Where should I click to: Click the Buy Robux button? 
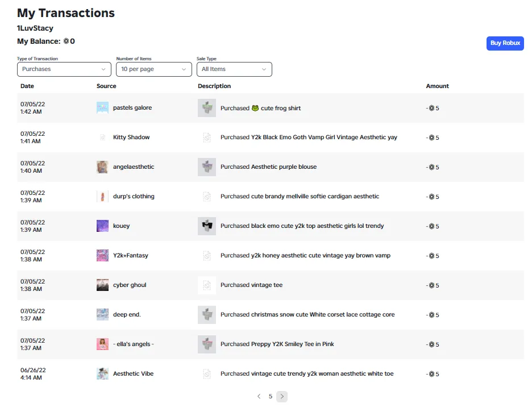[x=505, y=43]
